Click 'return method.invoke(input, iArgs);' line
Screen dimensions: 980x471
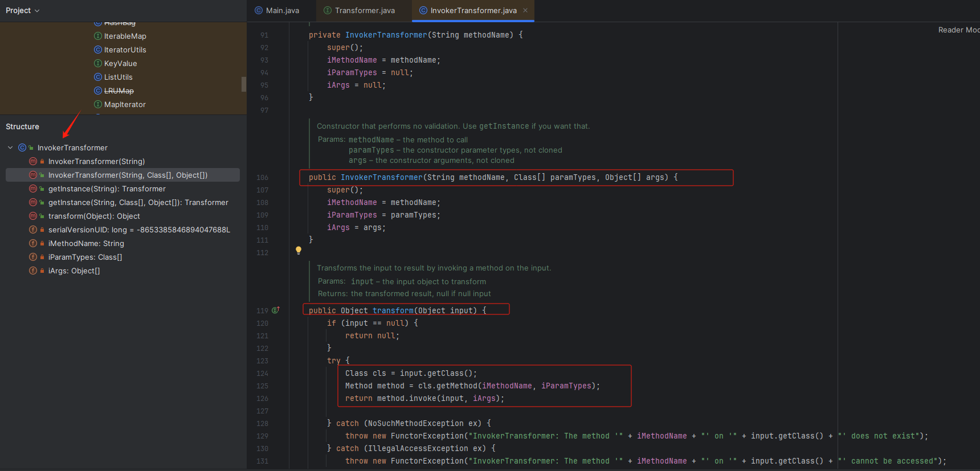424,398
